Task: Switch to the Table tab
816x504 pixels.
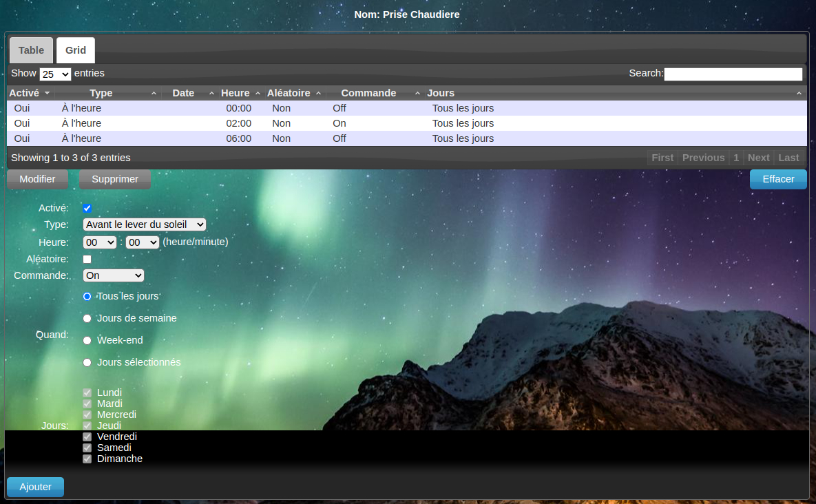Action: (31, 50)
